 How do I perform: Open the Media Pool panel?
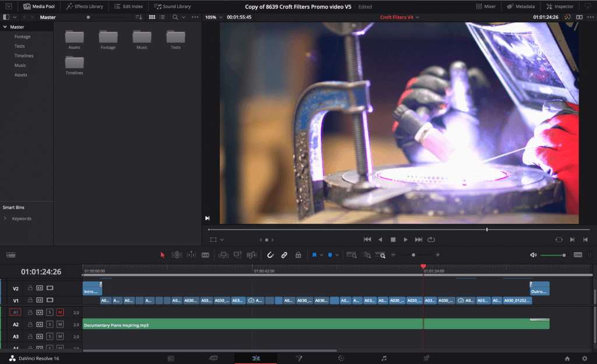point(39,6)
